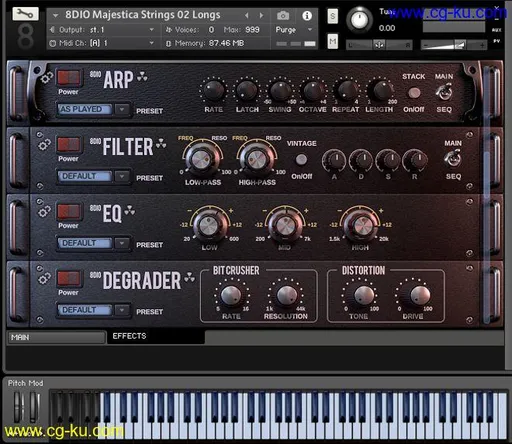This screenshot has height=444, width=512.
Task: Toggle ARP Power button
Action: 69,77
